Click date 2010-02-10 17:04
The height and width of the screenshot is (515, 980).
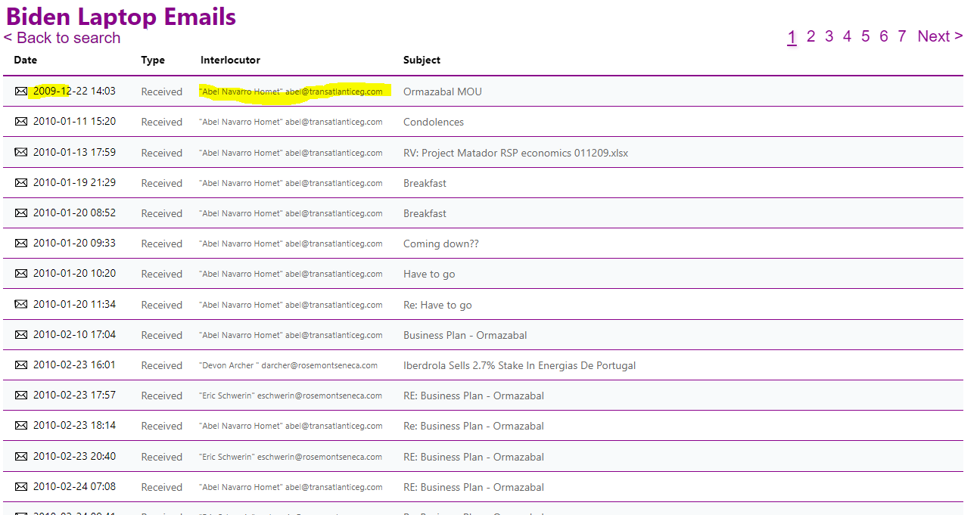tap(74, 334)
